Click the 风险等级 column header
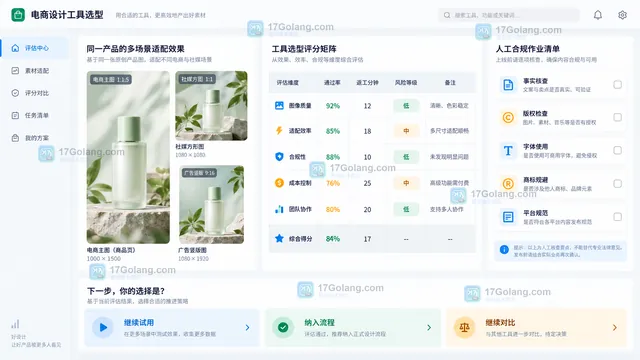The width and height of the screenshot is (640, 360). tap(406, 82)
